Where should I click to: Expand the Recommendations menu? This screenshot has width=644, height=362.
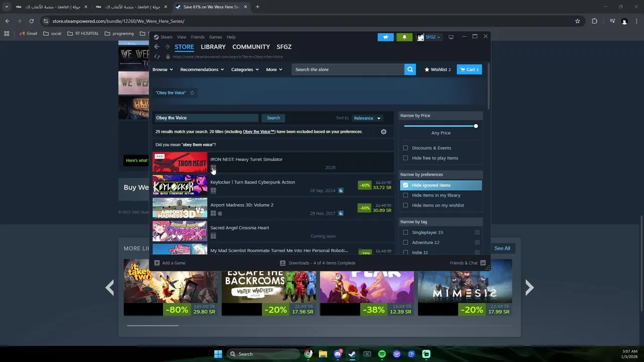202,69
